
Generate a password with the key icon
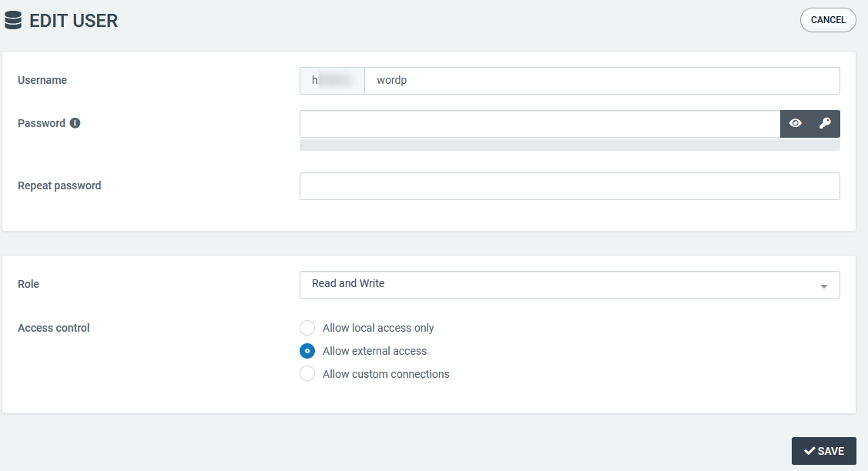(x=825, y=123)
